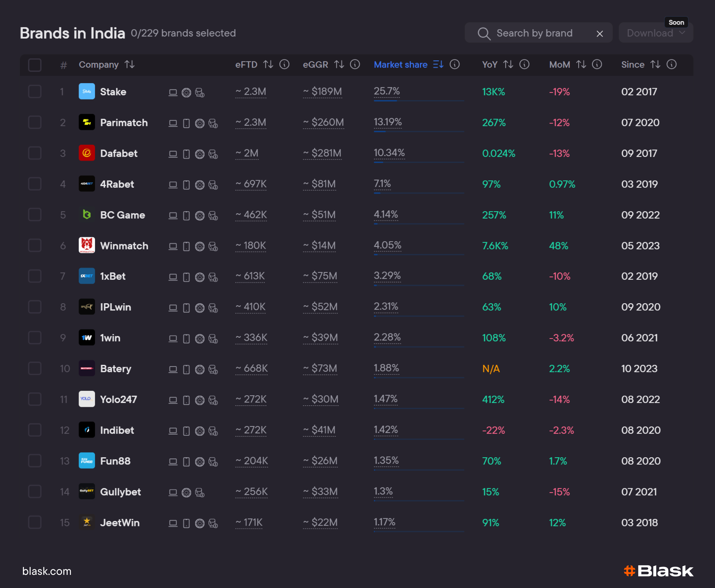Check the Stake row checkbox

35,91
